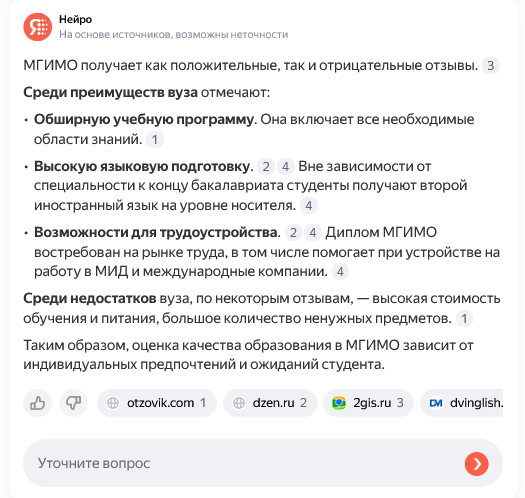Click the dvinglish DM logo icon

436,403
